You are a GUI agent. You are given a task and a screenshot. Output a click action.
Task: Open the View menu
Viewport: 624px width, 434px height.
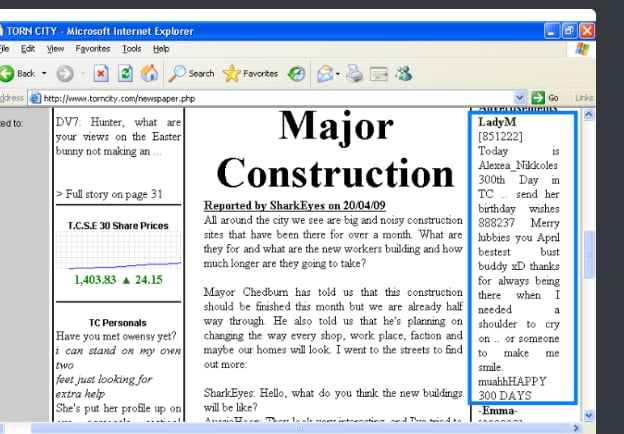(x=56, y=48)
